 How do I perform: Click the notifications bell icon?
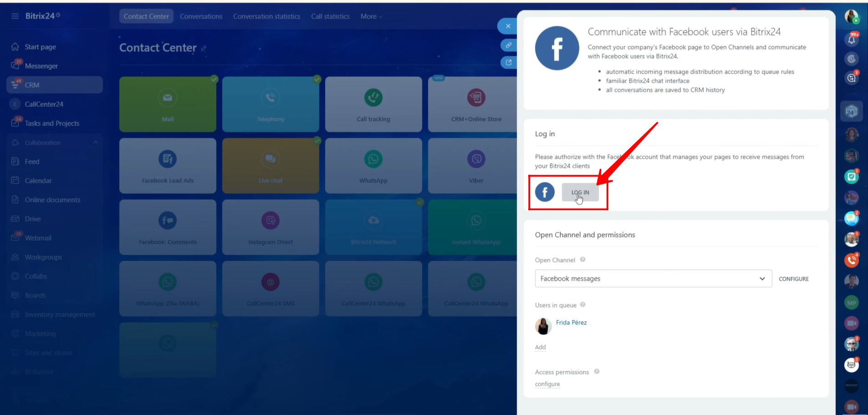coord(851,40)
